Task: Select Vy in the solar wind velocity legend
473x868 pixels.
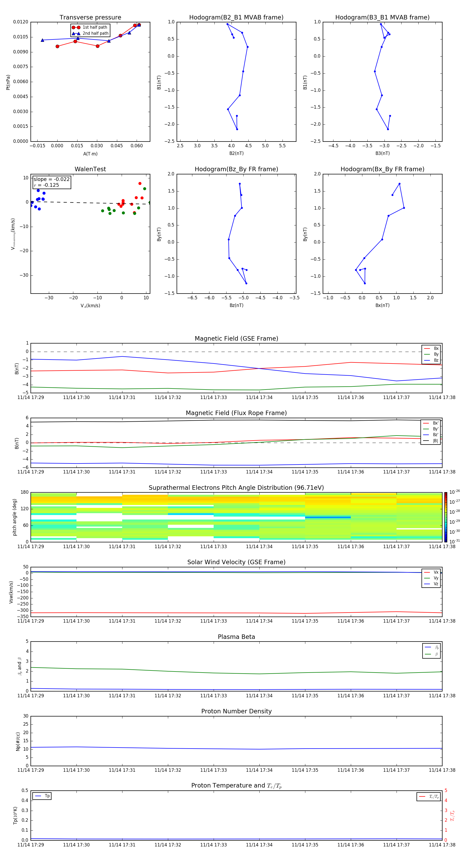Action: (431, 578)
